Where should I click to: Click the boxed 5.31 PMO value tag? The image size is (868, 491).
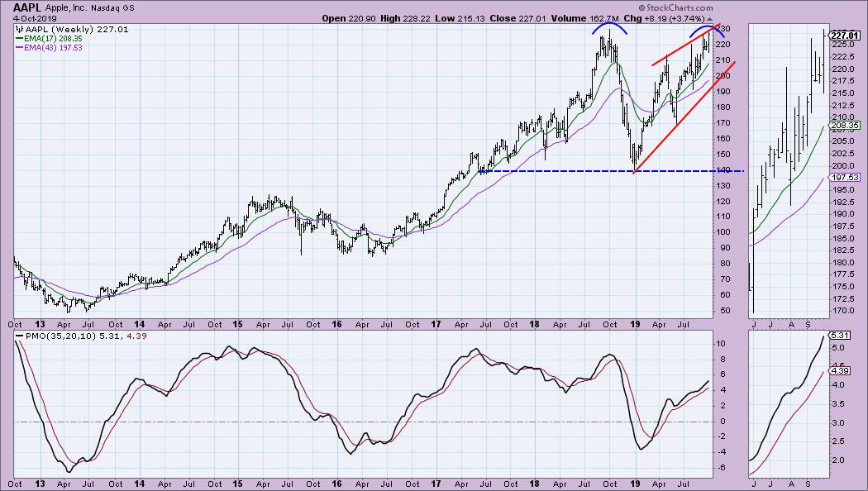[x=840, y=336]
